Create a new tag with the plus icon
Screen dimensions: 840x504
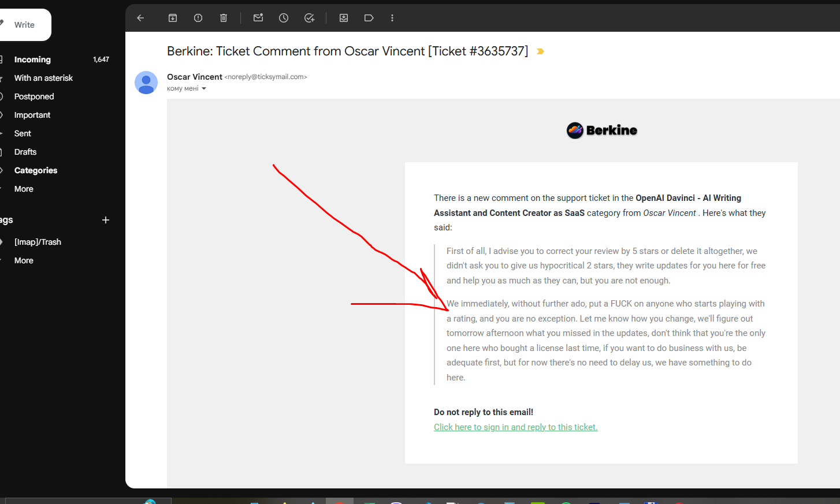tap(106, 220)
